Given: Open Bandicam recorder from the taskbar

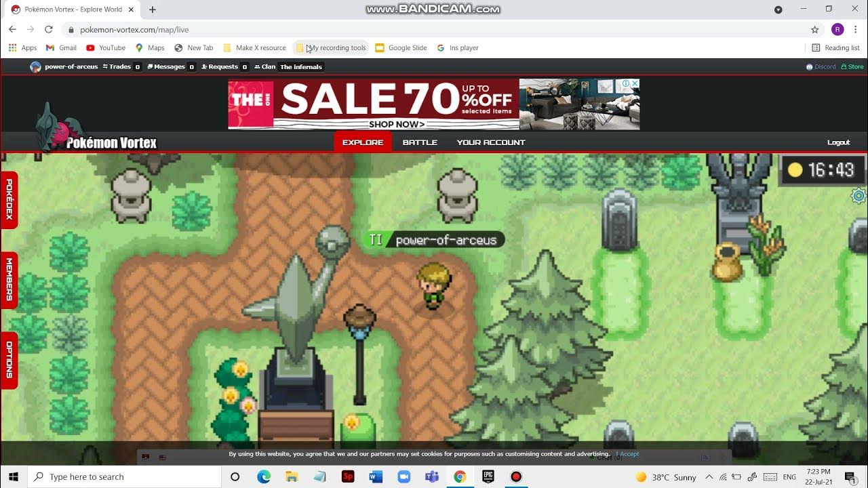Looking at the screenshot, I should (x=516, y=476).
